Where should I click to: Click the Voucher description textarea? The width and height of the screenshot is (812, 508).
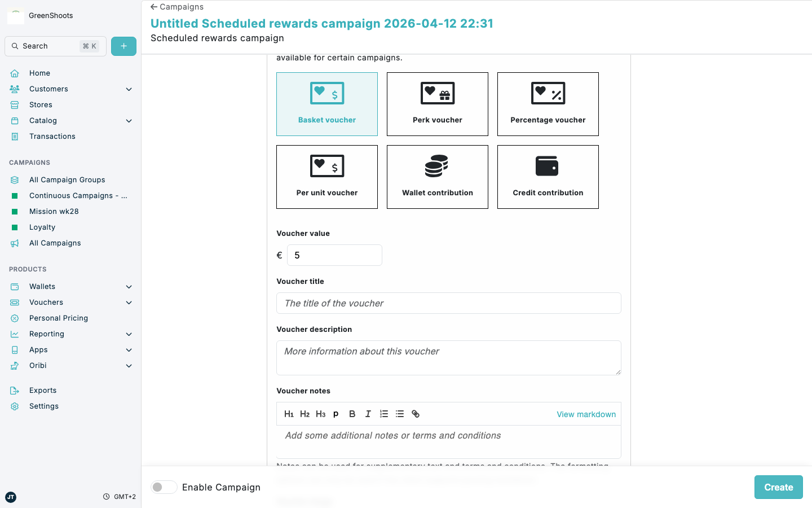[x=449, y=358]
